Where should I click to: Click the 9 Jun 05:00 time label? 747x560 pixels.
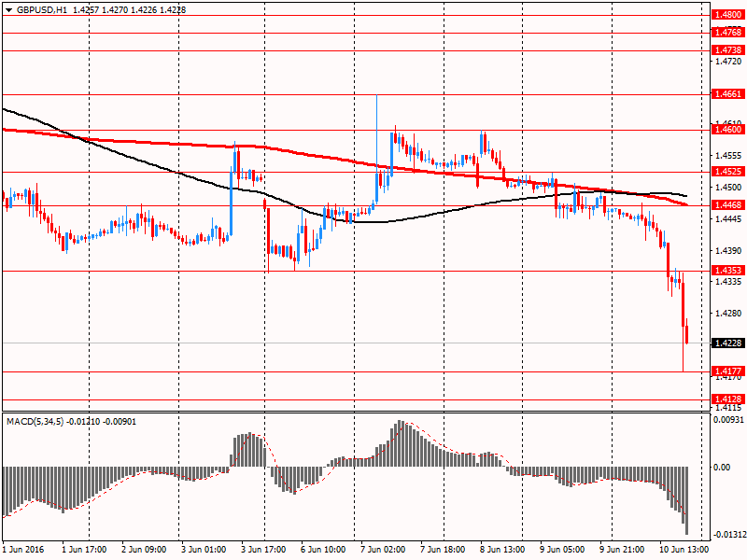point(562,550)
